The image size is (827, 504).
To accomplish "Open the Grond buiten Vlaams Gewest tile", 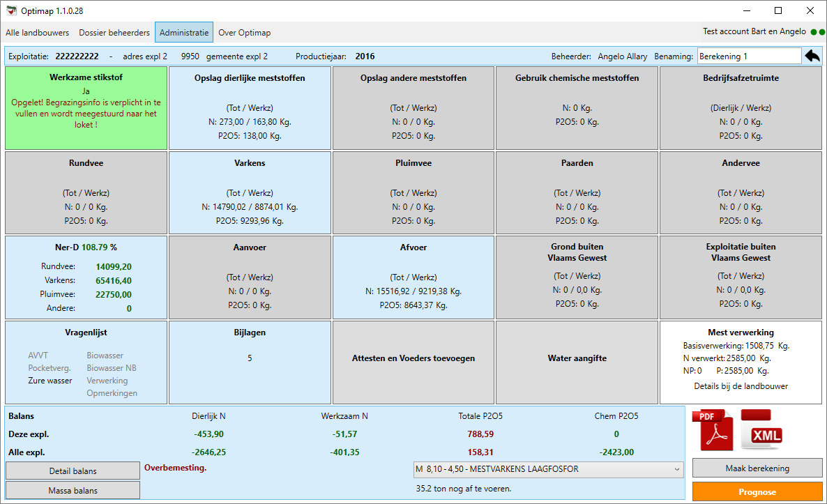I will [577, 277].
